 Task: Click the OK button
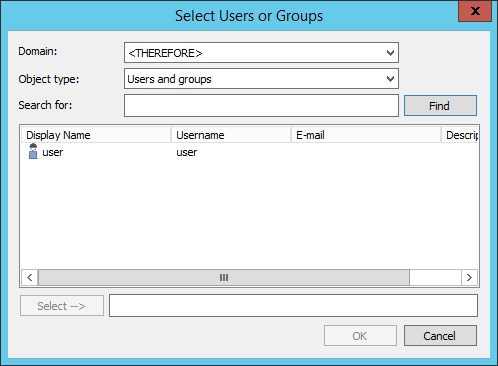pos(360,336)
